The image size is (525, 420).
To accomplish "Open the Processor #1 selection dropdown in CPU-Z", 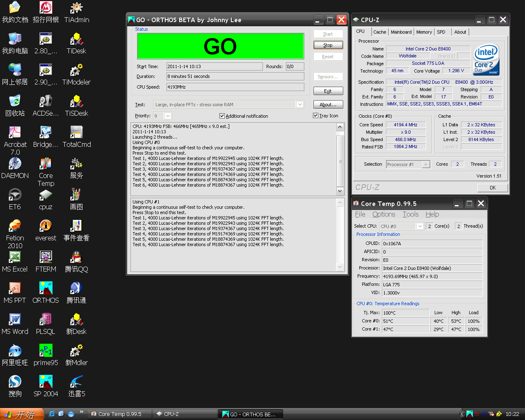I will tap(426, 164).
